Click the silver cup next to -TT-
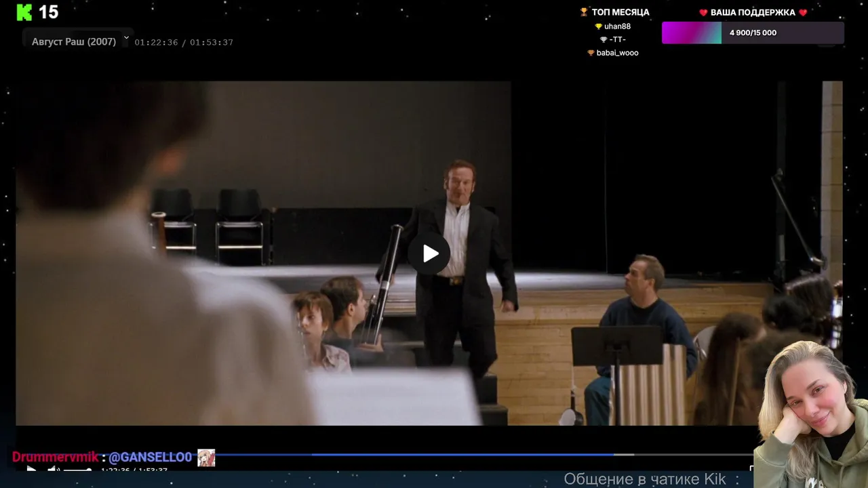 (x=604, y=39)
